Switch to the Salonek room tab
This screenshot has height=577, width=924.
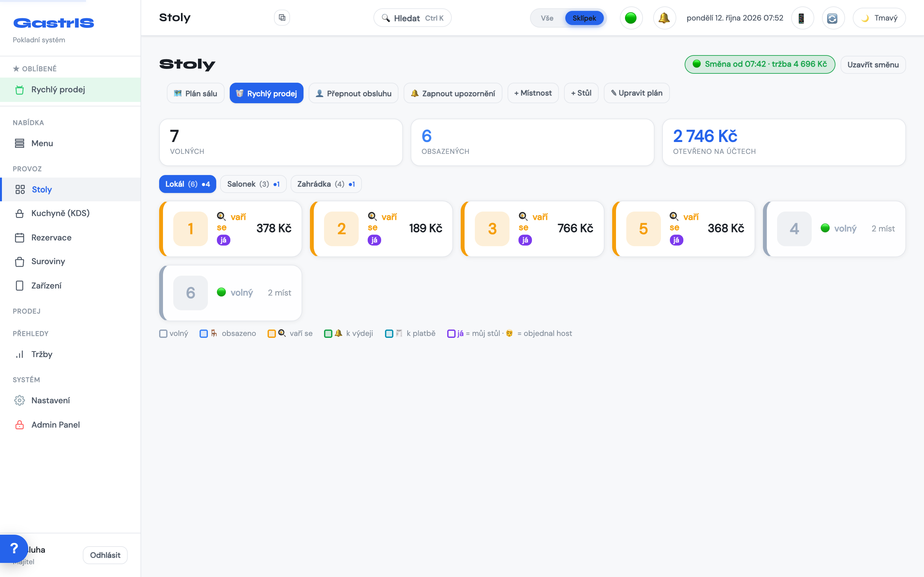253,184
